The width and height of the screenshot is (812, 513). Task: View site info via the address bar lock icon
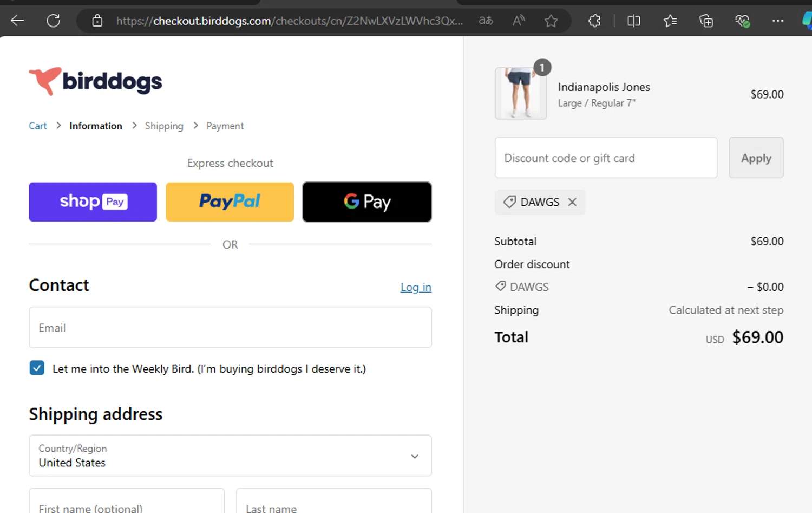point(97,21)
